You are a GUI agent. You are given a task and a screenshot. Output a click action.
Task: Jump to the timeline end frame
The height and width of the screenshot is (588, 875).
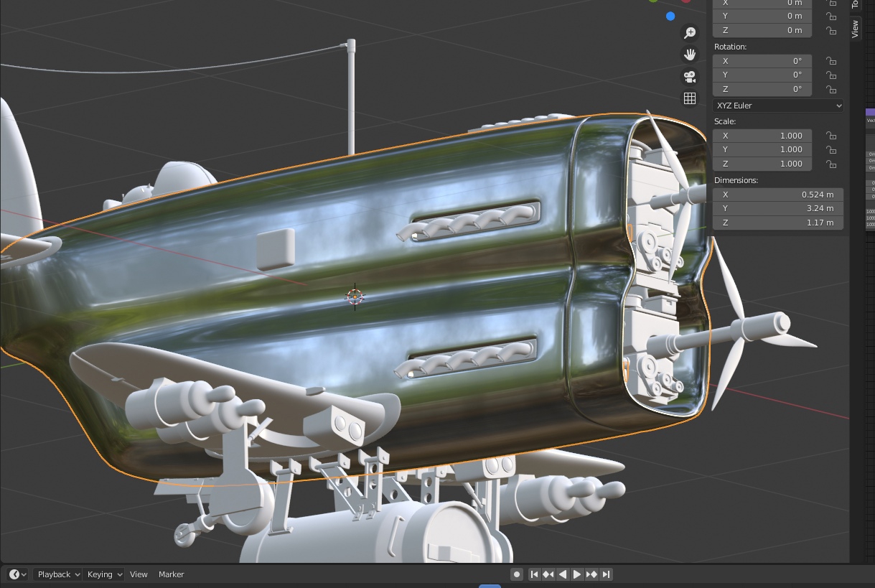pyautogui.click(x=607, y=574)
